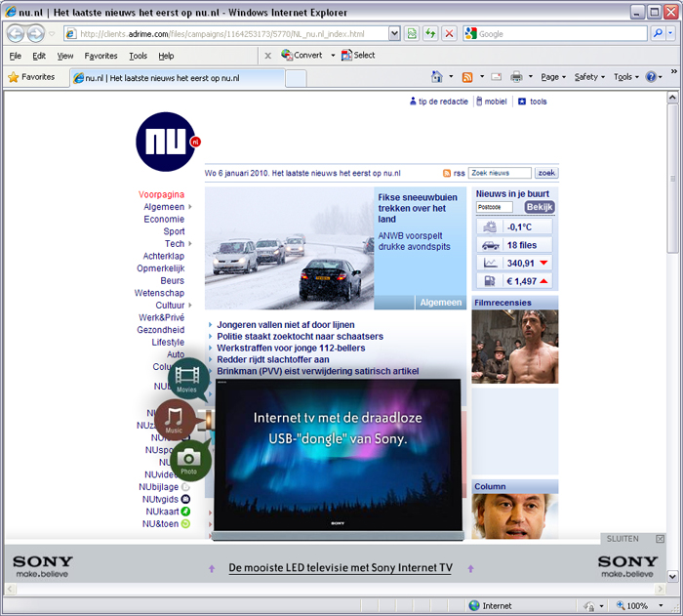Click the traffic car icon '18 files'
The image size is (683, 616).
point(490,245)
